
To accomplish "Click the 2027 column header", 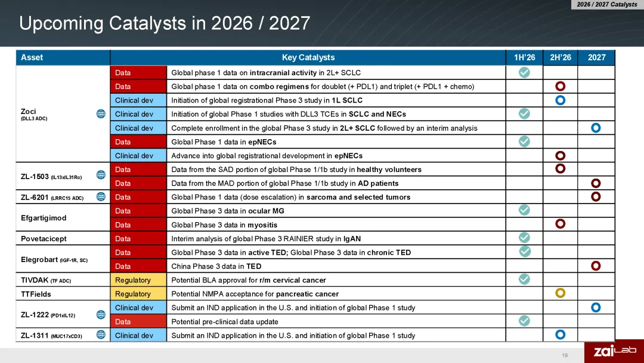I will pyautogui.click(x=596, y=57).
